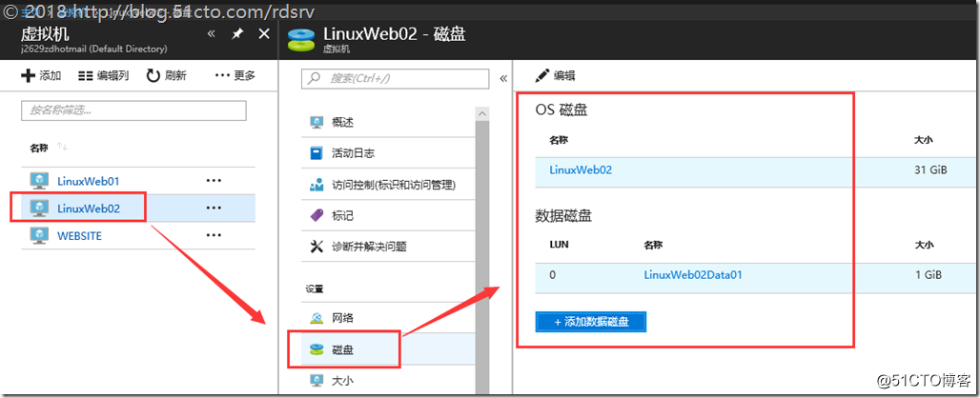The width and height of the screenshot is (980, 398).
Task: Open the More ellipsis menu in the toolbar
Action: coord(235,76)
